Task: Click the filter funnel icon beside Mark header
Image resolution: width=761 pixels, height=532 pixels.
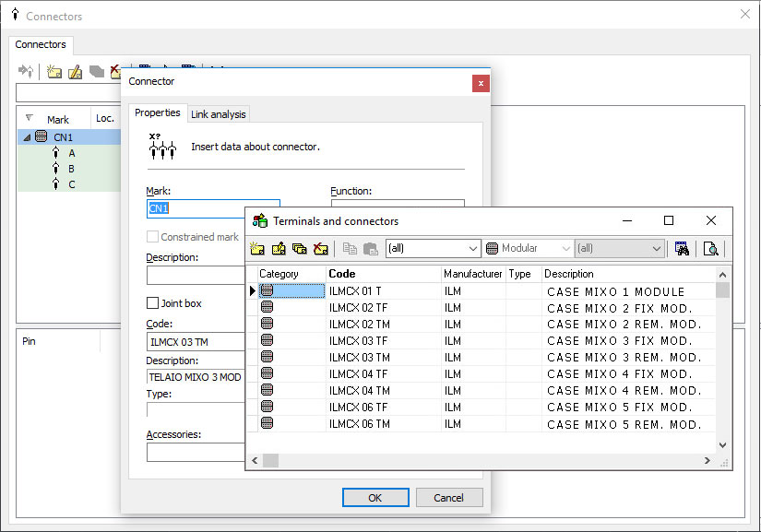Action: [x=30, y=118]
